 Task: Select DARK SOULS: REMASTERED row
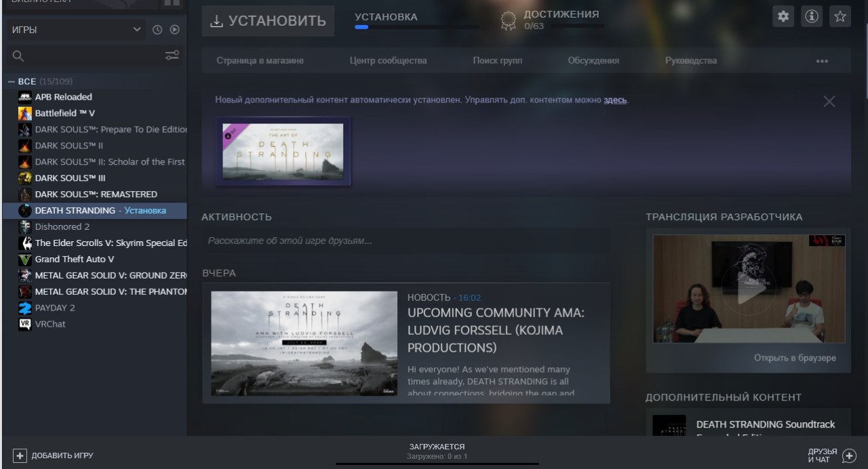coord(95,195)
